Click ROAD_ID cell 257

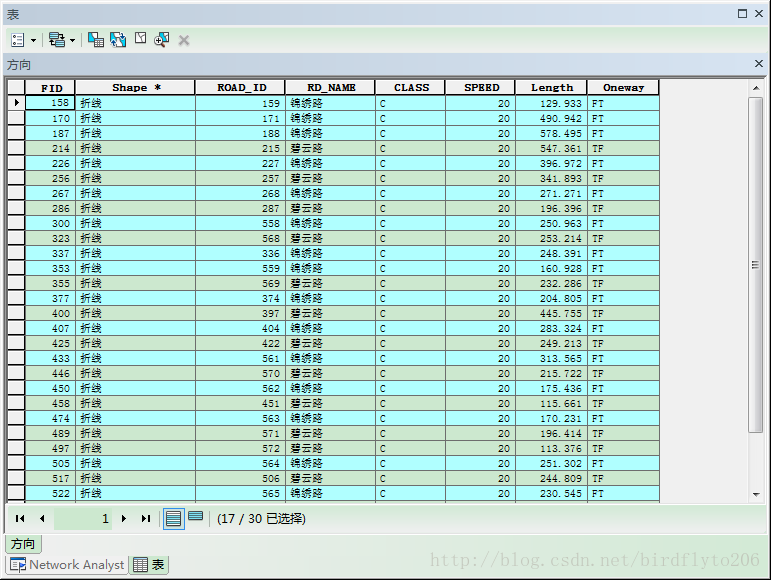pos(240,178)
